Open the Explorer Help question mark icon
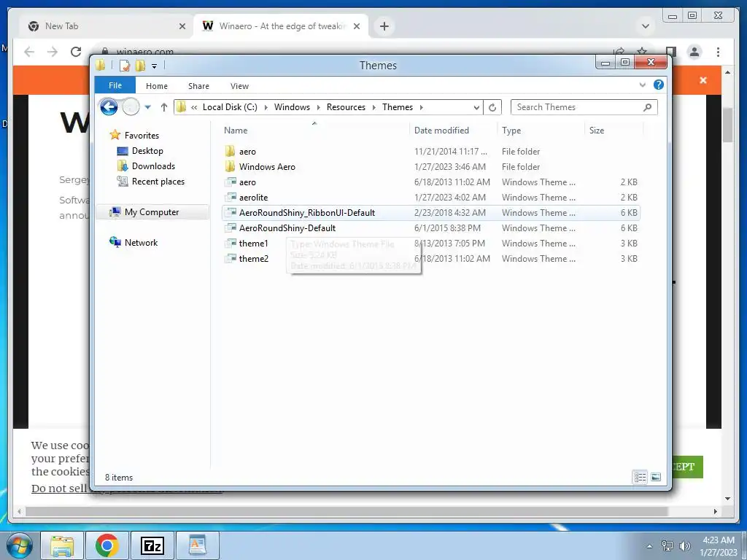The width and height of the screenshot is (747, 560). point(659,85)
